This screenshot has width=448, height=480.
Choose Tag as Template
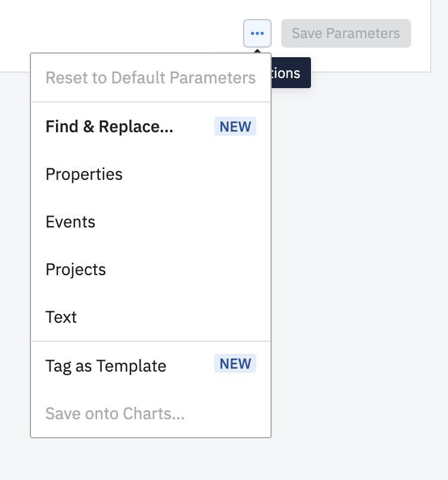tap(106, 366)
